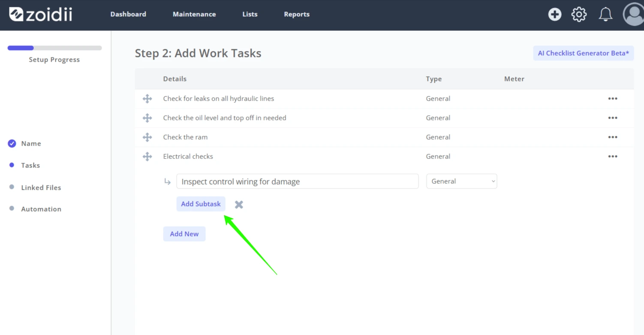Grab move handle for hydraulic lines task
644x335 pixels.
click(147, 99)
